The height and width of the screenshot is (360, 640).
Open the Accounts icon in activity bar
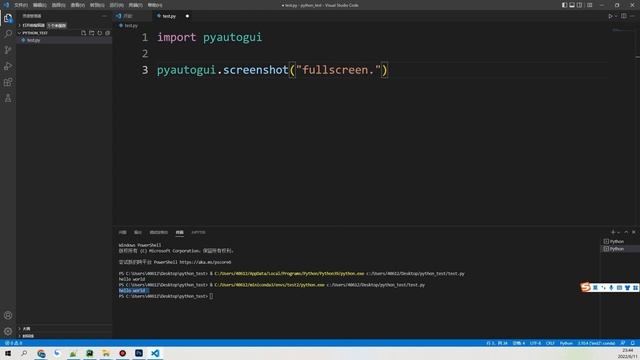pyautogui.click(x=8, y=315)
